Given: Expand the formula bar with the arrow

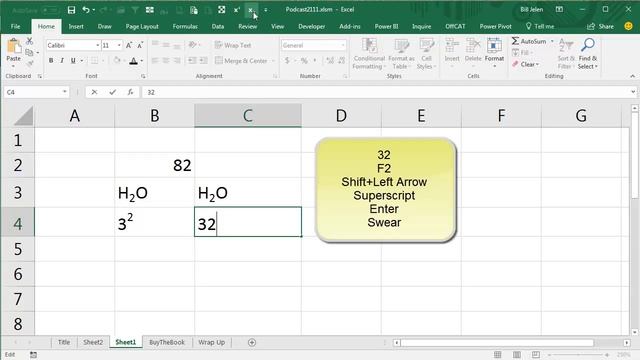Looking at the screenshot, I should 633,92.
